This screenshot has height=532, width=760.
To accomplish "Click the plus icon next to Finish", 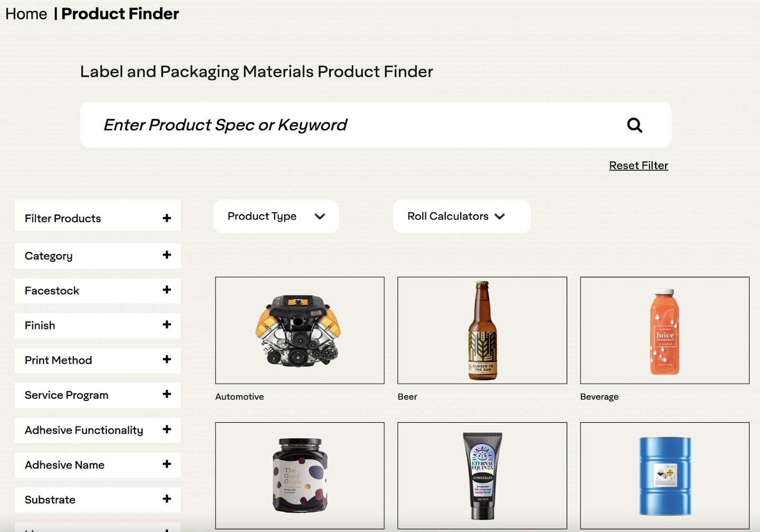I will pyautogui.click(x=166, y=324).
